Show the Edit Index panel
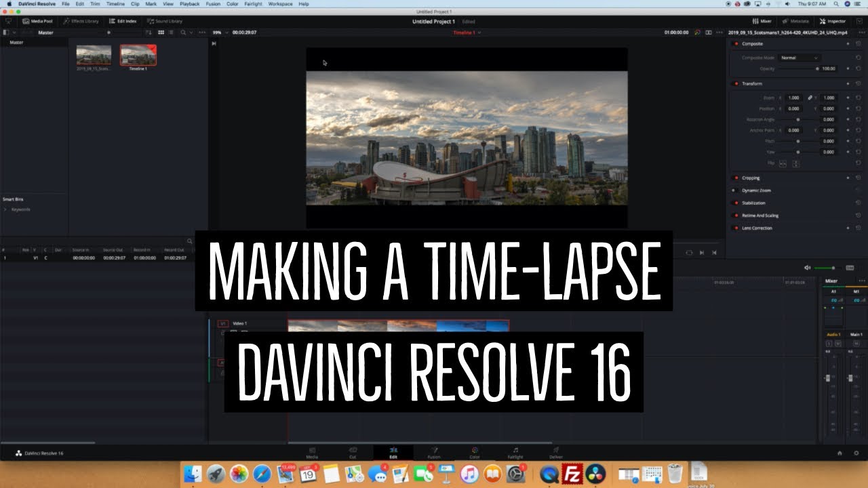 click(123, 21)
